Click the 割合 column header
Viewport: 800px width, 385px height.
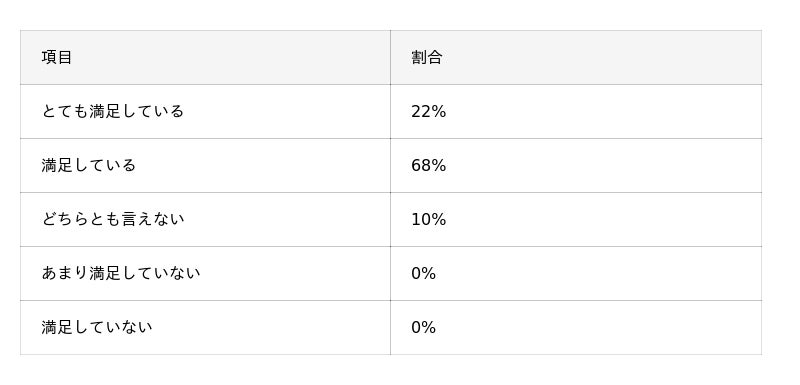[427, 57]
